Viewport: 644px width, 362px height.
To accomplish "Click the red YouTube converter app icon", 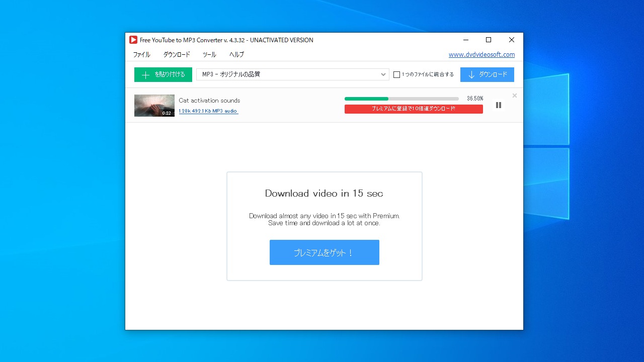I will [x=133, y=40].
